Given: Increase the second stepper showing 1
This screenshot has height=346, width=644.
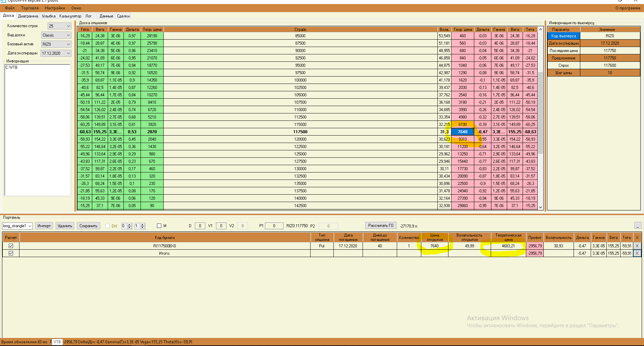Looking at the screenshot, I should [x=143, y=225].
